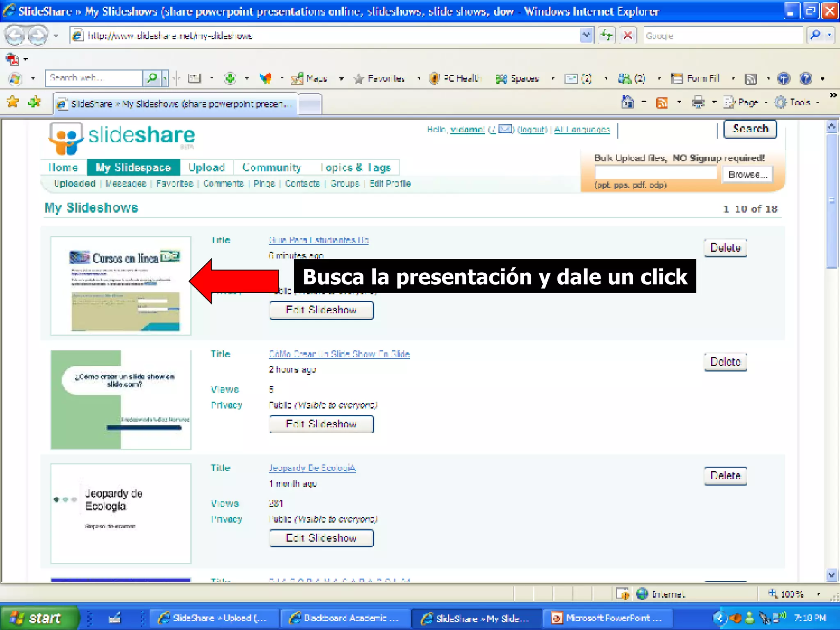Open the search provider dropdown arrow

pos(829,35)
